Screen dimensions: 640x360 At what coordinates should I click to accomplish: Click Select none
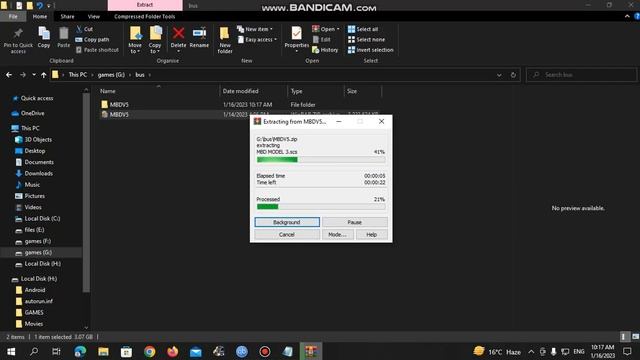tap(366, 40)
